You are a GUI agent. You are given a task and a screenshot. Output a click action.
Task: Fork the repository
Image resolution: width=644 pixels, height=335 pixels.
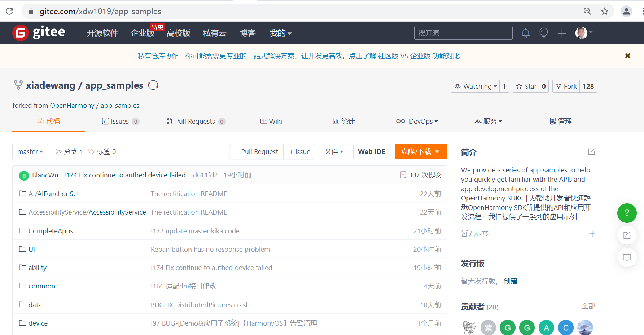pyautogui.click(x=566, y=86)
